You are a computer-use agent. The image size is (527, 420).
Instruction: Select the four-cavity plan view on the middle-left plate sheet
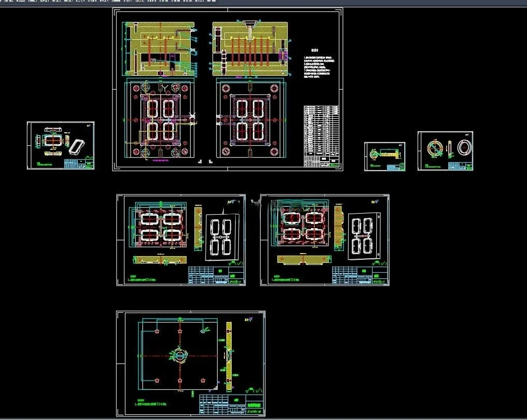click(x=160, y=226)
